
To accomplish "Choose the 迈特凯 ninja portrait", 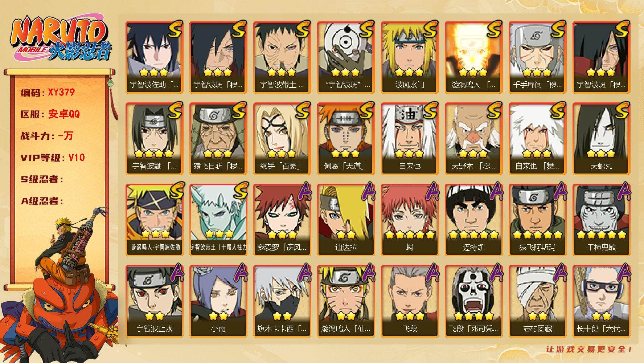I will tap(473, 220).
